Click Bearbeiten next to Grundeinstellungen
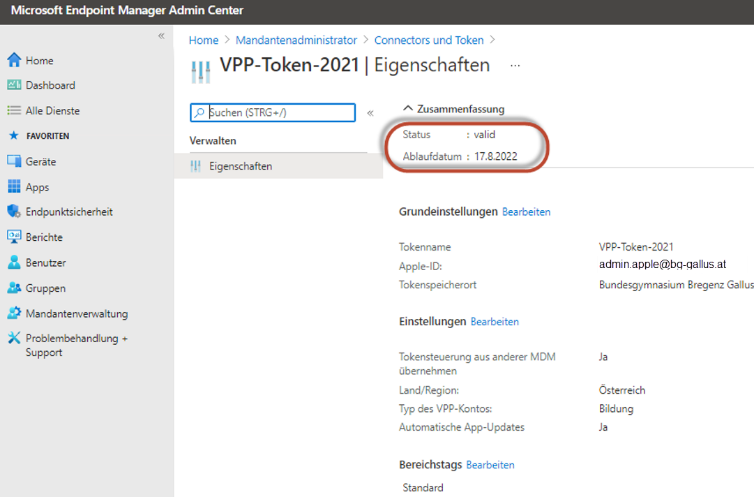 pyautogui.click(x=526, y=212)
